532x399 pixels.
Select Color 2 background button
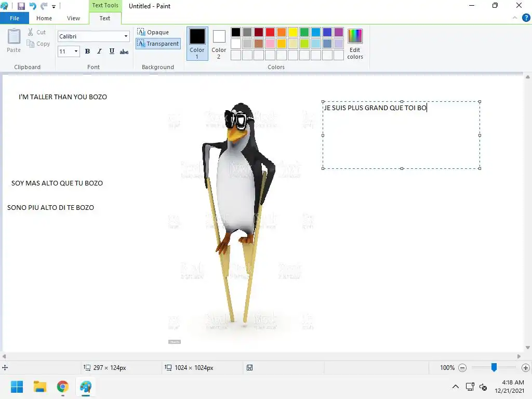(219, 44)
